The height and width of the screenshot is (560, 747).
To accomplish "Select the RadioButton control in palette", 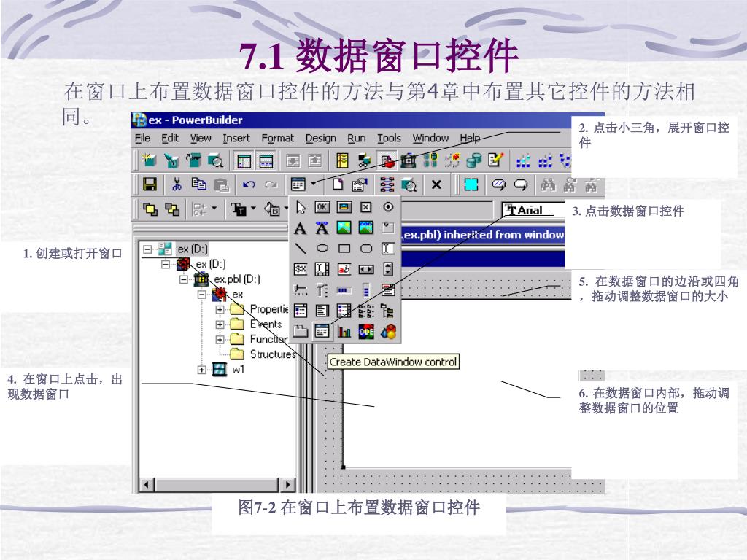I will click(388, 206).
